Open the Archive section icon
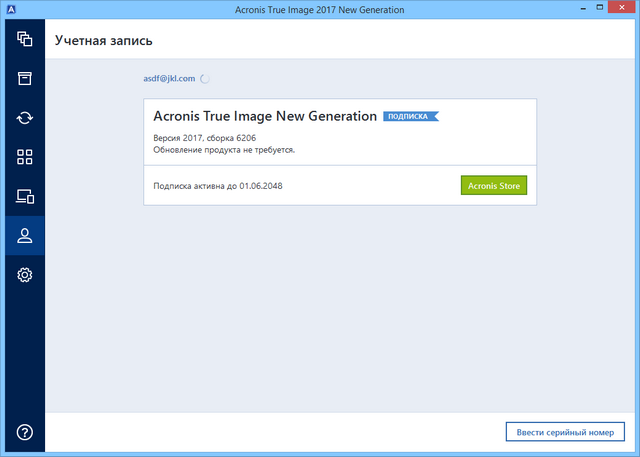 tap(24, 78)
